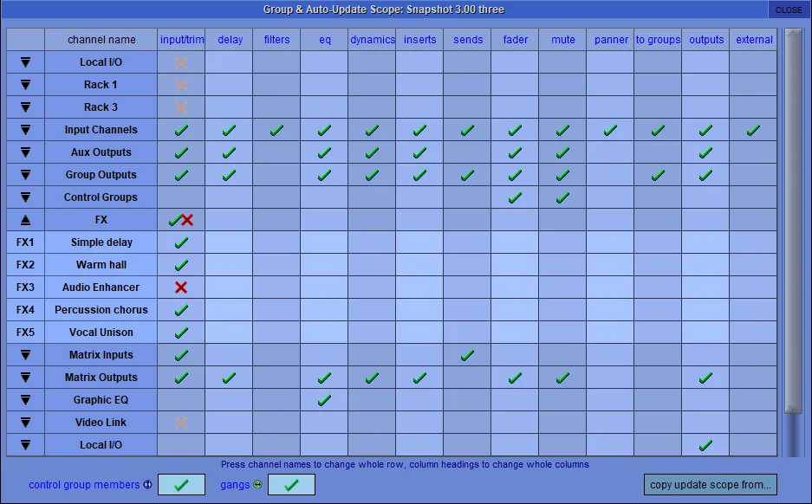Toggle the filters column heading
The width and height of the screenshot is (812, 504).
pyautogui.click(x=277, y=39)
